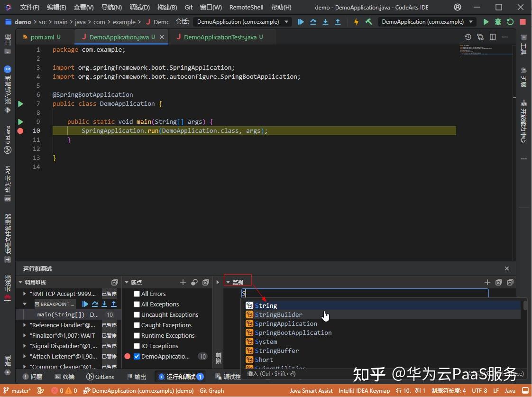Collapse the 调用堆栈 section
The height and width of the screenshot is (397, 532).
[x=20, y=282]
